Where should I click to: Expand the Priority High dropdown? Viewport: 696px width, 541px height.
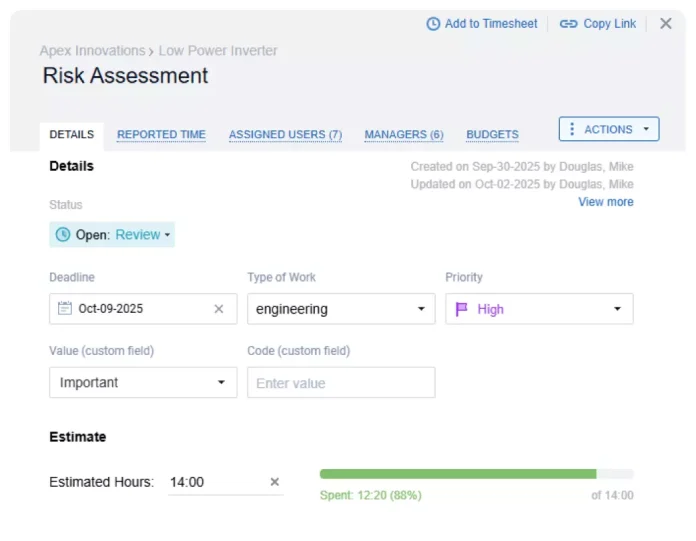click(539, 308)
